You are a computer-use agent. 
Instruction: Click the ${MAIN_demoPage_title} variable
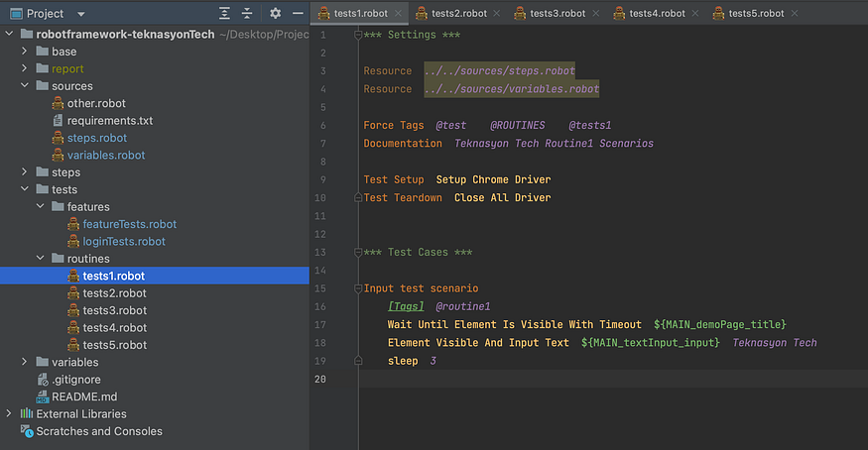pyautogui.click(x=719, y=324)
